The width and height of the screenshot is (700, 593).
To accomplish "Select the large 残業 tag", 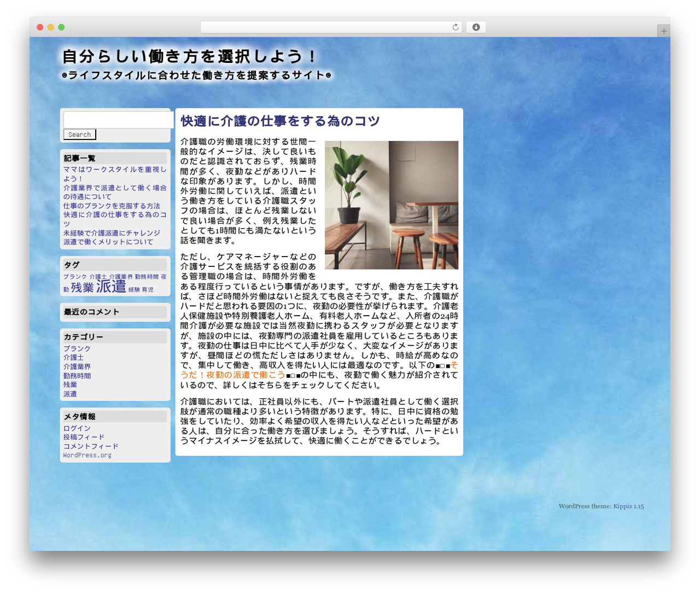I will (x=83, y=287).
